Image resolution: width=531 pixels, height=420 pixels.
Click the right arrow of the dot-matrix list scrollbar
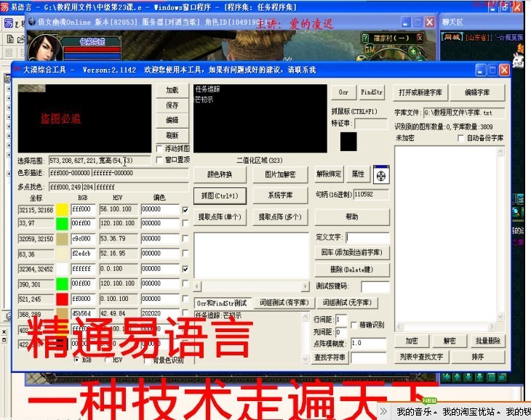[305, 287]
